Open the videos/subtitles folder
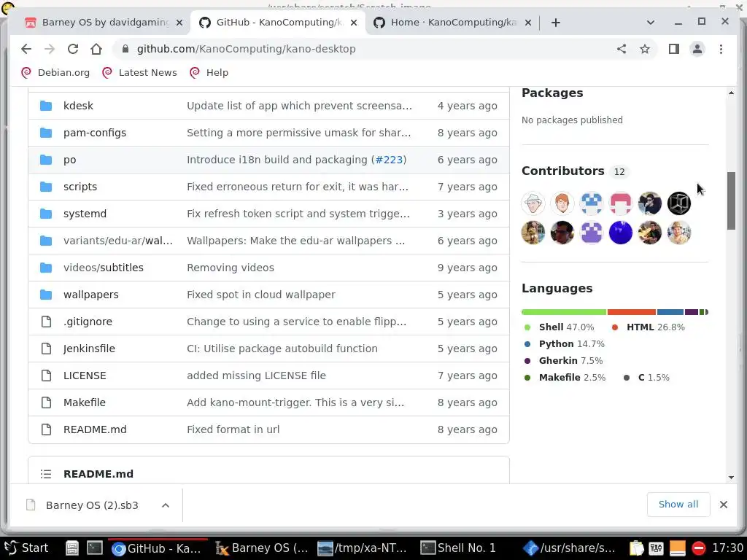 [104, 268]
